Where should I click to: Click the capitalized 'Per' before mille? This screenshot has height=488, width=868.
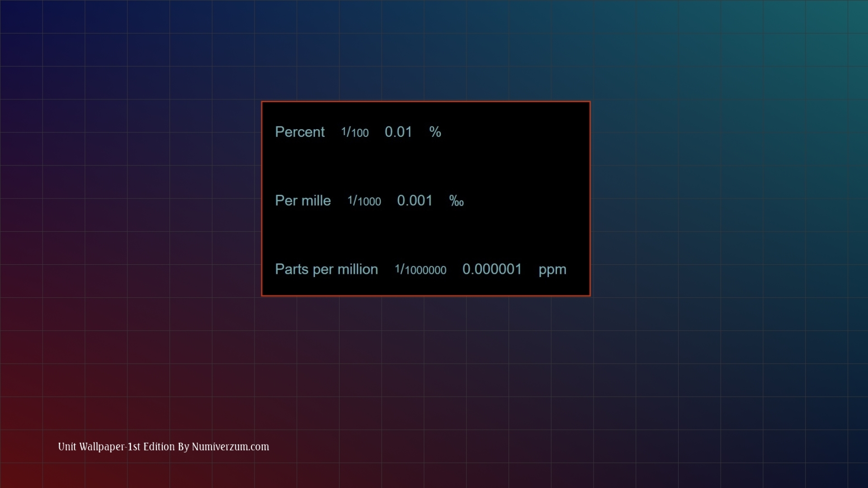286,201
